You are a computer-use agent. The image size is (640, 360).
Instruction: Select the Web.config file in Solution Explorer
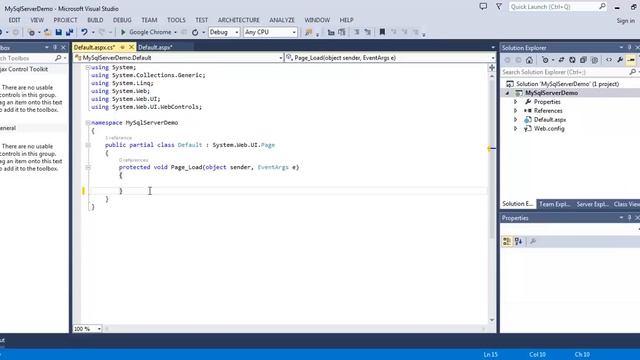click(549, 129)
